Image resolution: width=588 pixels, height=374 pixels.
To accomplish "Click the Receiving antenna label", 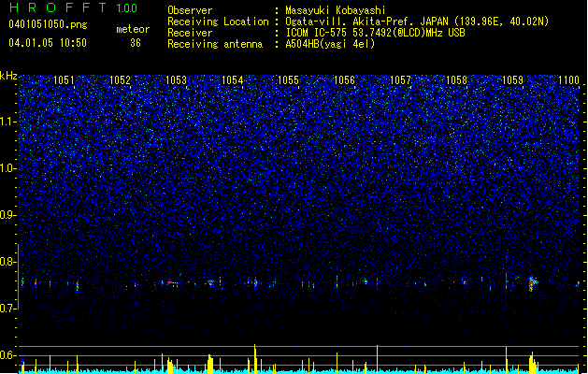I will [215, 44].
